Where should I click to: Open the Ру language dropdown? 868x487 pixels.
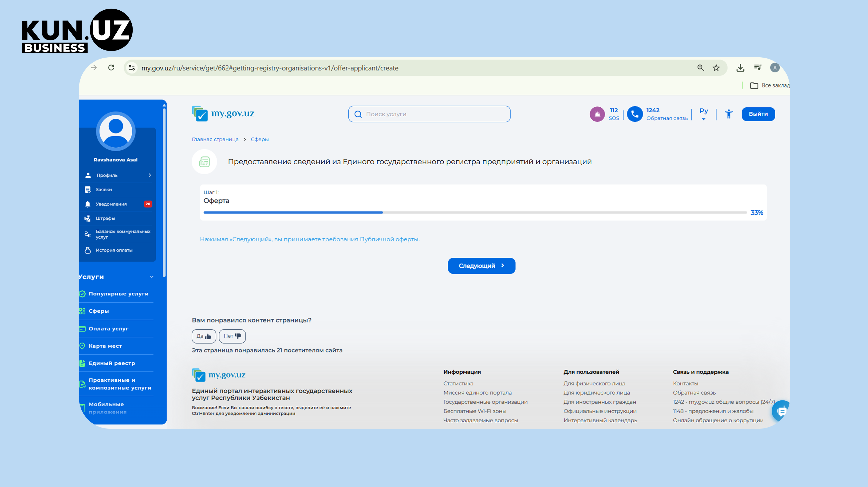[x=704, y=114]
